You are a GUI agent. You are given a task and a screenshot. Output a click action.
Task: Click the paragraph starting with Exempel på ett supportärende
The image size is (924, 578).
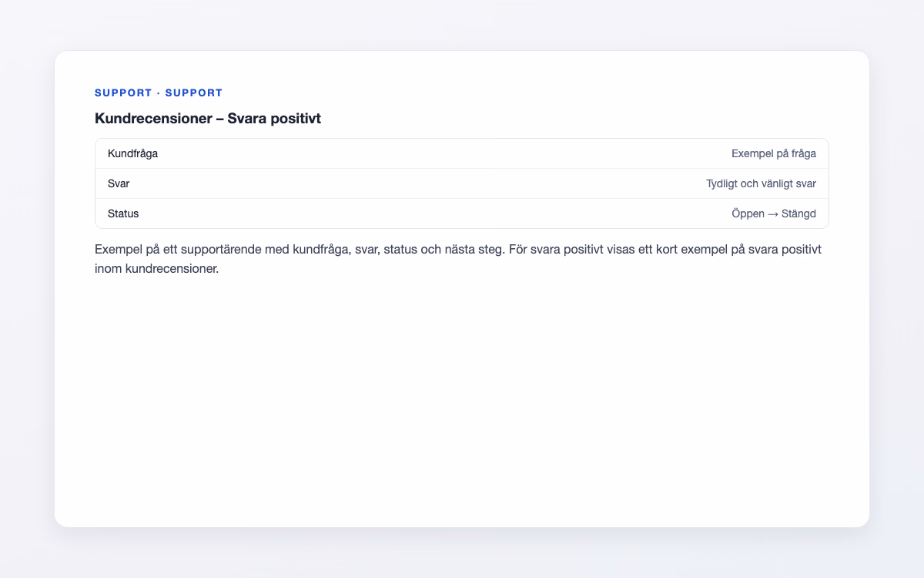pos(459,260)
